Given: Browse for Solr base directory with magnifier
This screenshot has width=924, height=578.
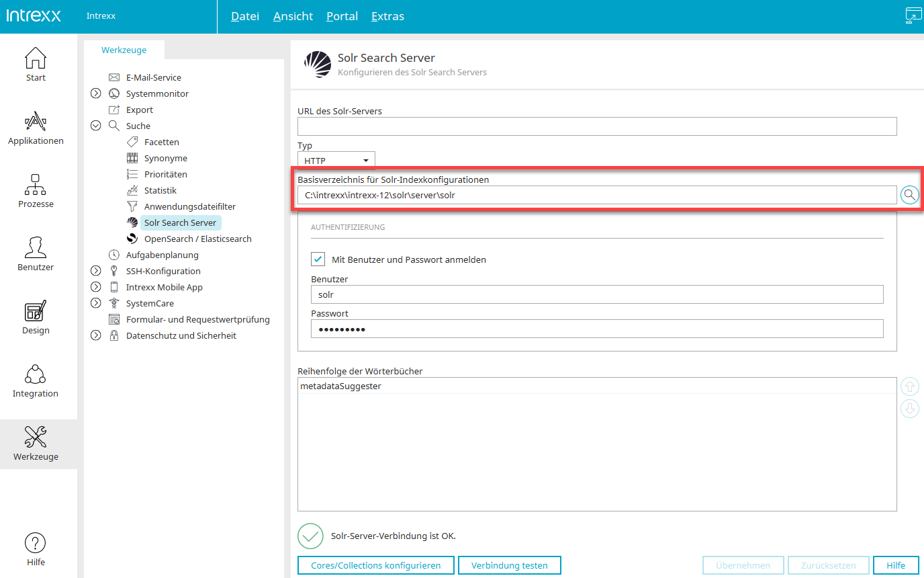Looking at the screenshot, I should click(909, 195).
